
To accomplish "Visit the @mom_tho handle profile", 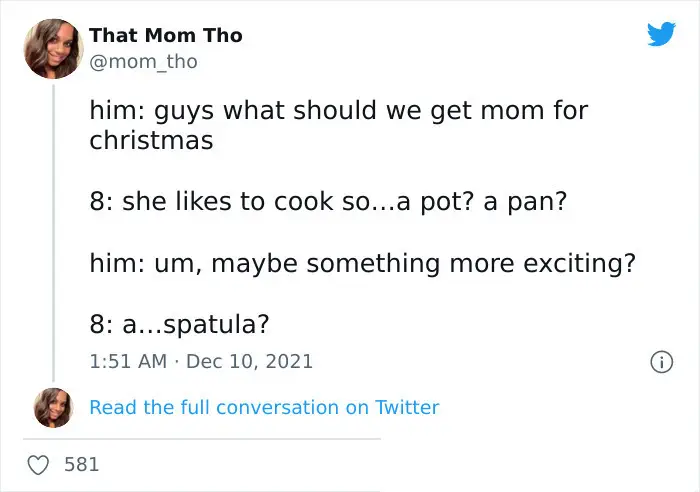I will [x=143, y=62].
